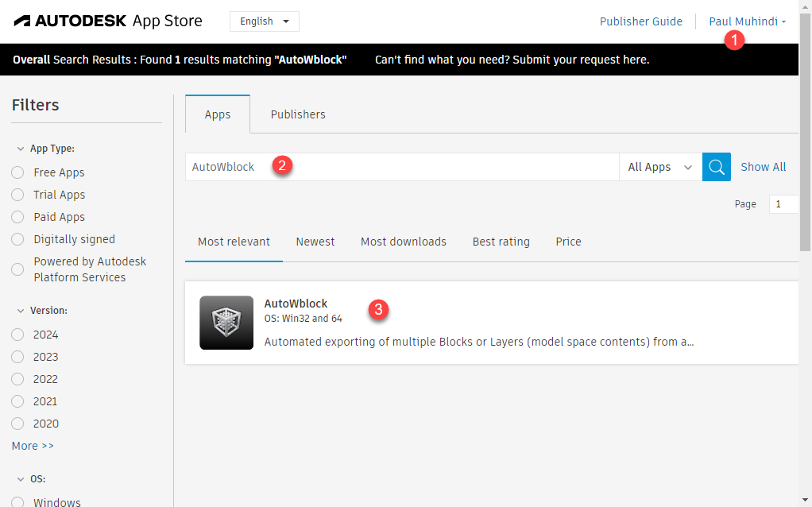Image resolution: width=812 pixels, height=507 pixels.
Task: Select version 2021 filter
Action: coord(17,401)
